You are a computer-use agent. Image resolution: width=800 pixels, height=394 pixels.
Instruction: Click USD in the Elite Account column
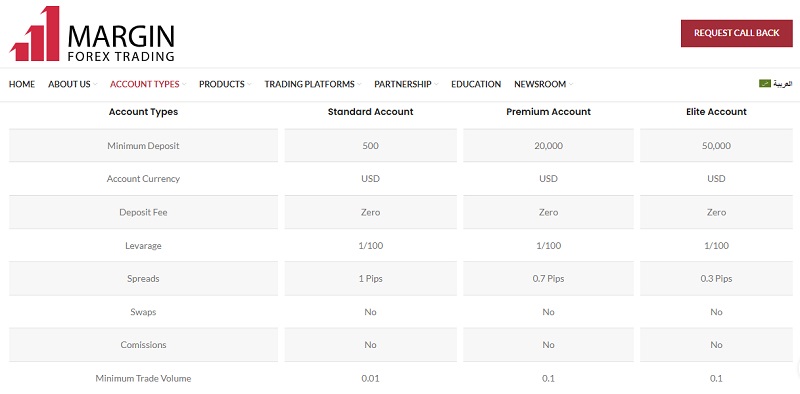(716, 179)
